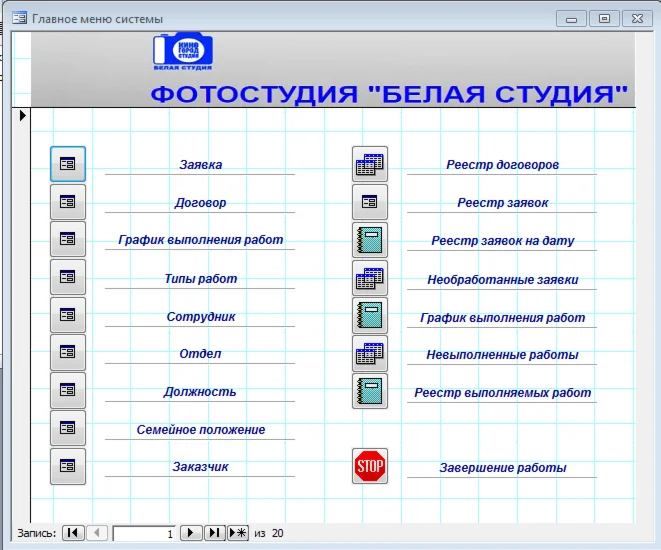Screen dimensions: 661x550
Task: Go to the first record
Action: 74,534
